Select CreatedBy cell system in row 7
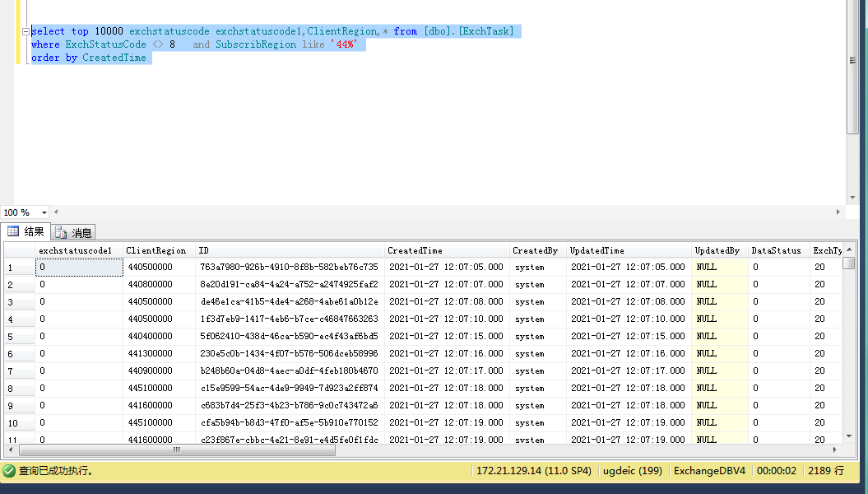 pos(538,370)
